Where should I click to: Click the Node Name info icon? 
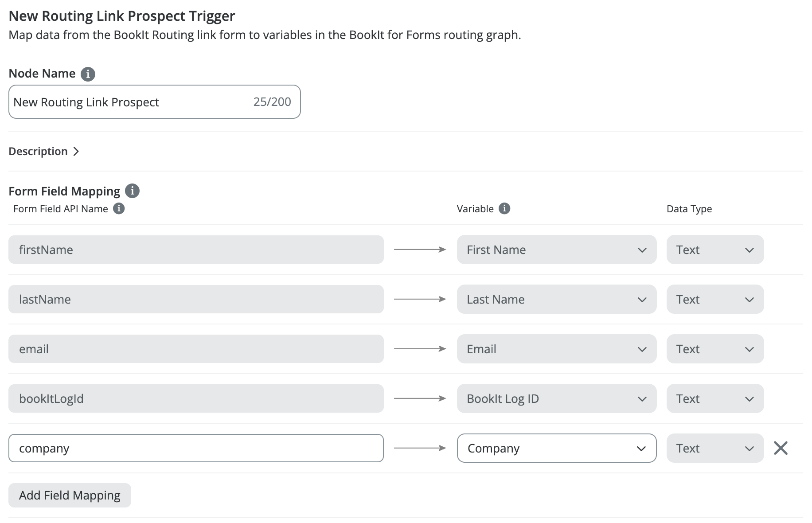[88, 74]
